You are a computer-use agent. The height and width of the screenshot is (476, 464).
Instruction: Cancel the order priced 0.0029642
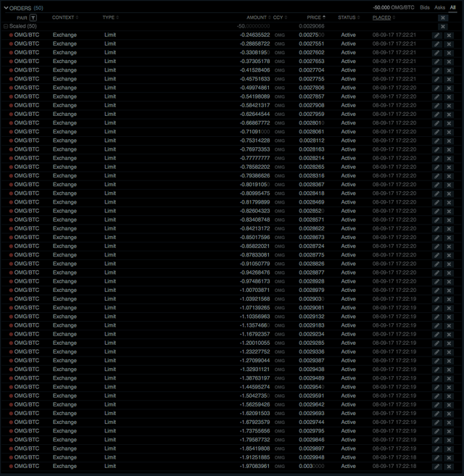point(449,405)
